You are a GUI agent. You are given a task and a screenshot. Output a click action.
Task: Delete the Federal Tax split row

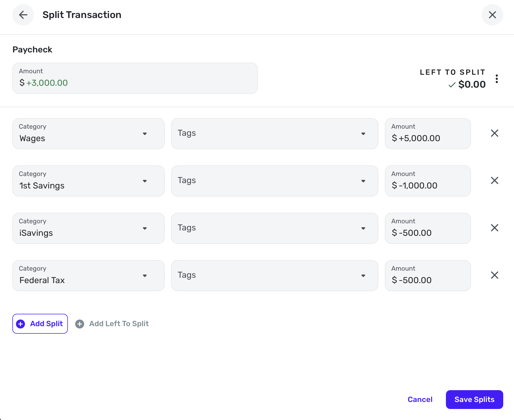(494, 275)
